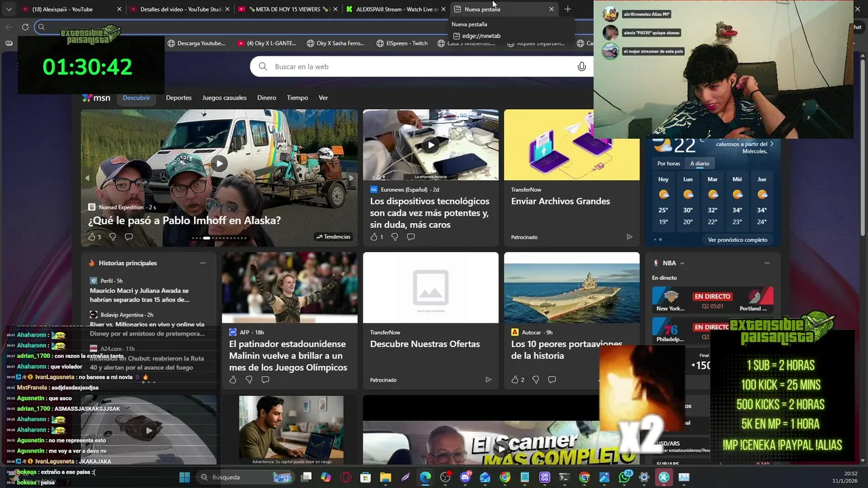
Task: Open Opera browser from the taskbar
Action: coord(346,477)
